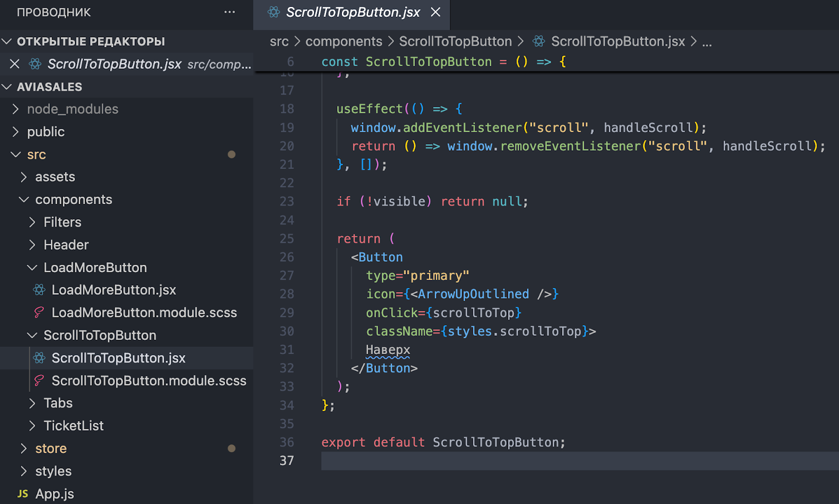
Task: Expand the store folder
Action: (24, 448)
